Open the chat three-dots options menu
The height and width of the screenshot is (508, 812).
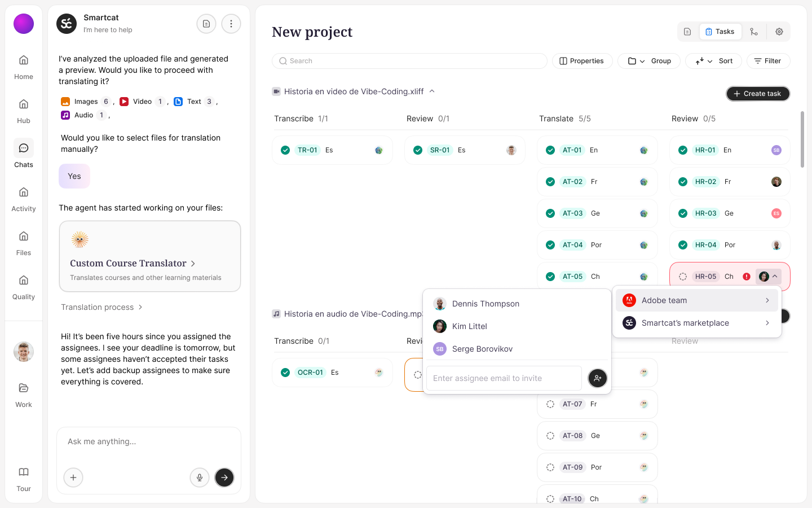click(231, 24)
